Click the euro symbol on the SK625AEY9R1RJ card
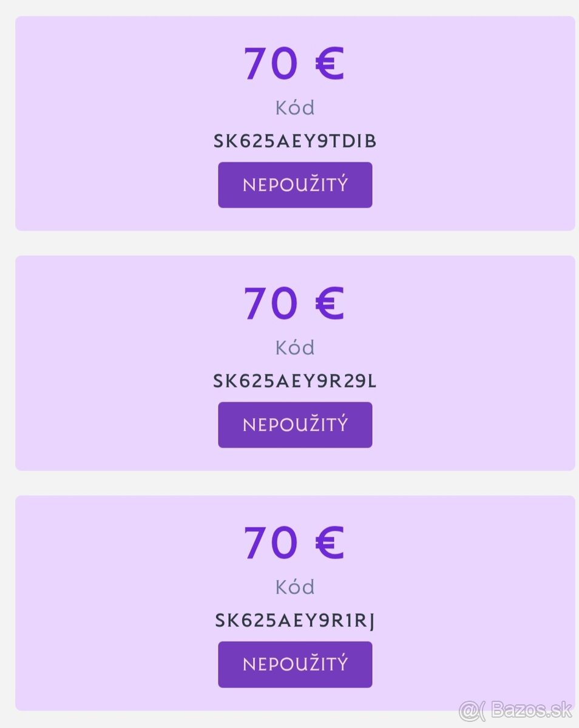This screenshot has width=579, height=728. [x=330, y=543]
